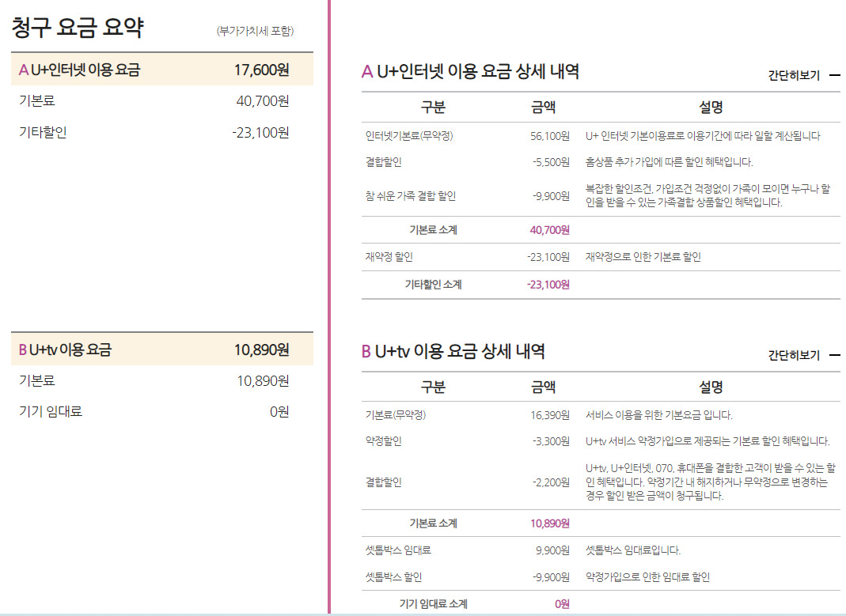Click the 17,600원 internet total amount
The image size is (846, 616).
(261, 70)
